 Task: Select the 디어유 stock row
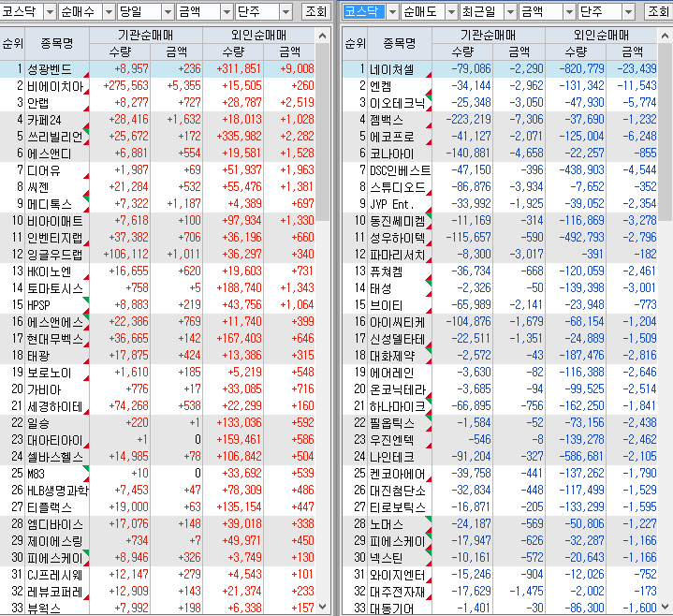[x=157, y=170]
